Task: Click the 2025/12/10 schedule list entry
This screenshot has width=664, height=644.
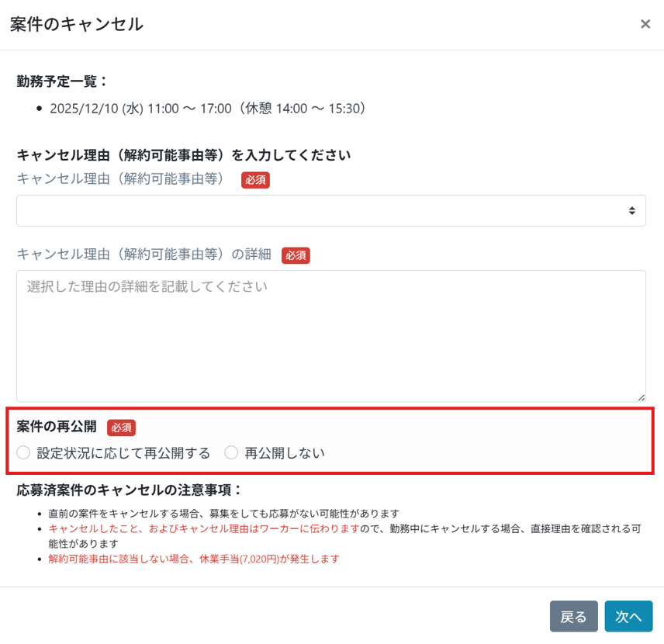Action: 207,109
